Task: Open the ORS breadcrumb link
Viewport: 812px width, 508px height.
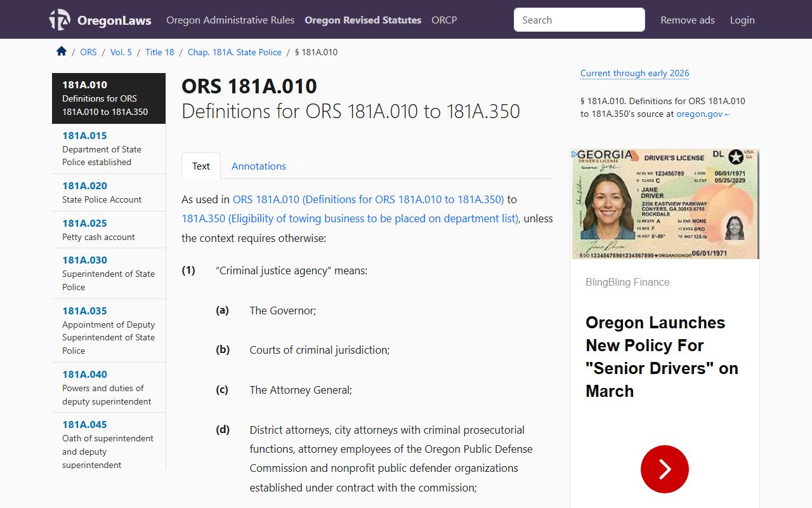Action: (x=88, y=52)
